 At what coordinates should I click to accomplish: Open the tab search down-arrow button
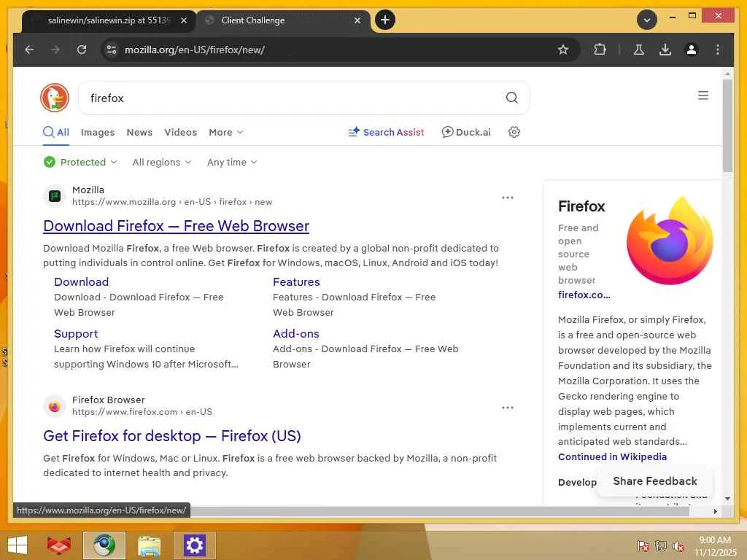click(646, 20)
